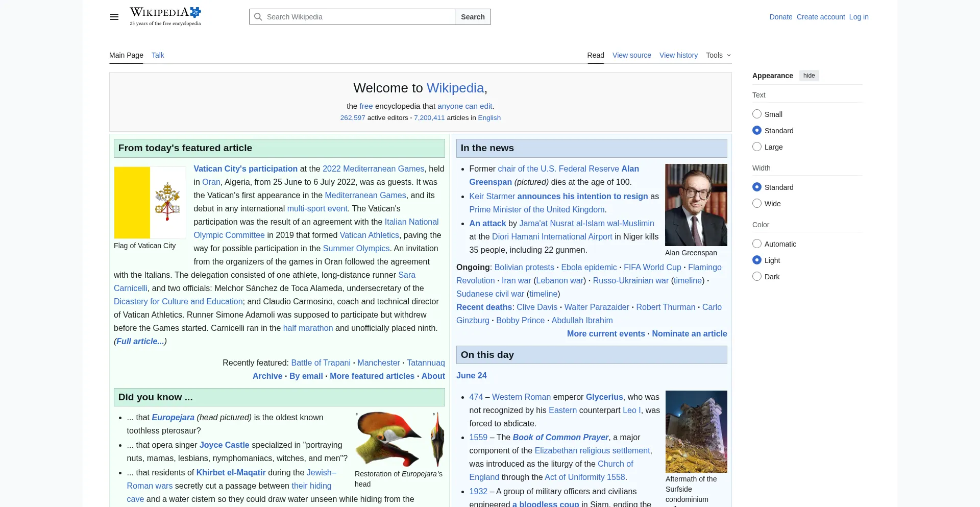Select Wide width option
Viewport: 980px width, 507px height.
coord(757,204)
